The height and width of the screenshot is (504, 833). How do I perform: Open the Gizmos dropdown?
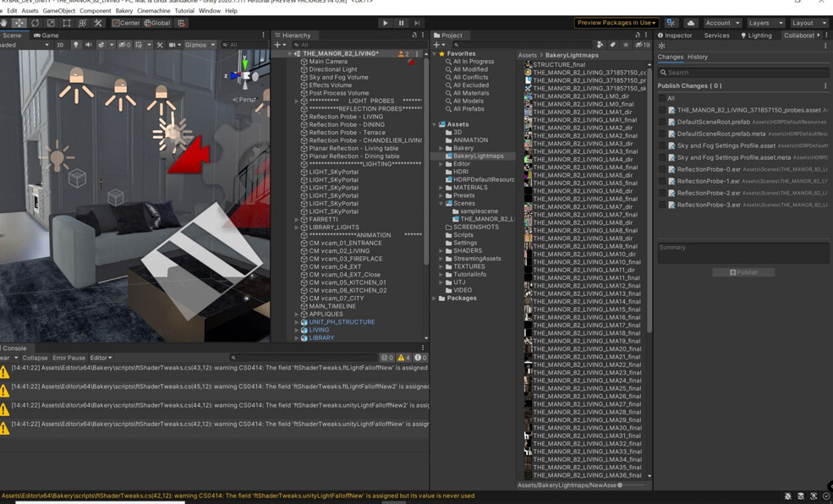200,45
